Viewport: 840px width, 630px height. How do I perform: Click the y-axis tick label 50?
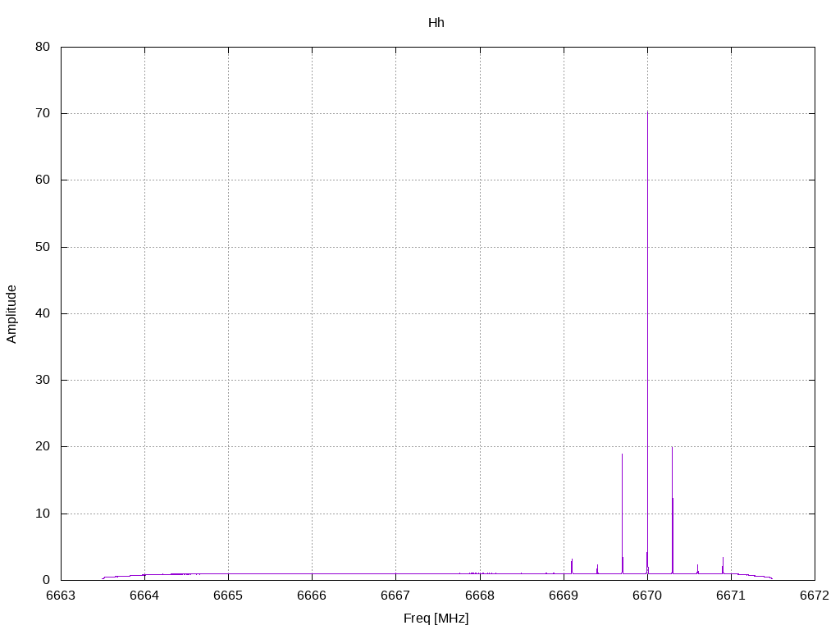click(43, 247)
